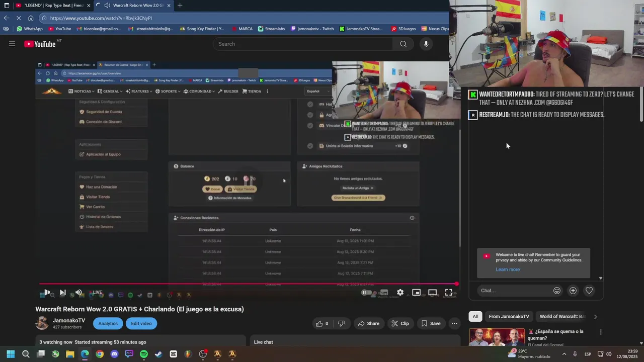Image resolution: width=644 pixels, height=362 pixels.
Task: Select the All filter chip
Action: pyautogui.click(x=475, y=317)
